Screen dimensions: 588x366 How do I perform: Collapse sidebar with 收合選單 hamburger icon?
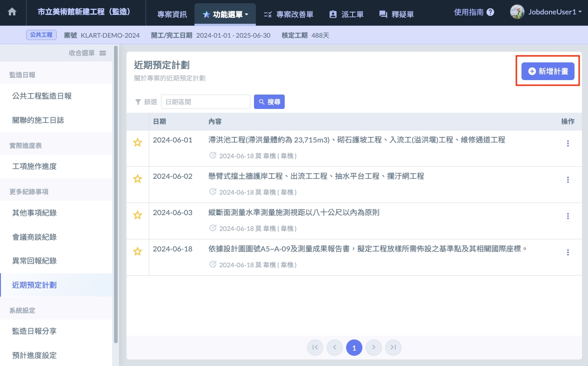tap(103, 53)
